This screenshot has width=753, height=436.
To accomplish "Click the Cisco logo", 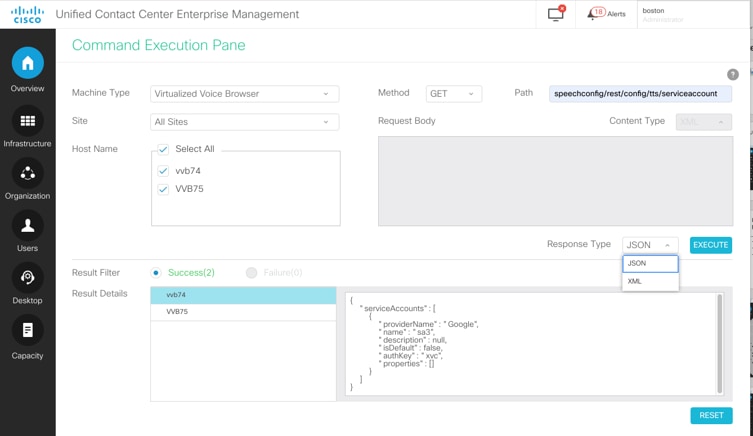I will [x=27, y=14].
